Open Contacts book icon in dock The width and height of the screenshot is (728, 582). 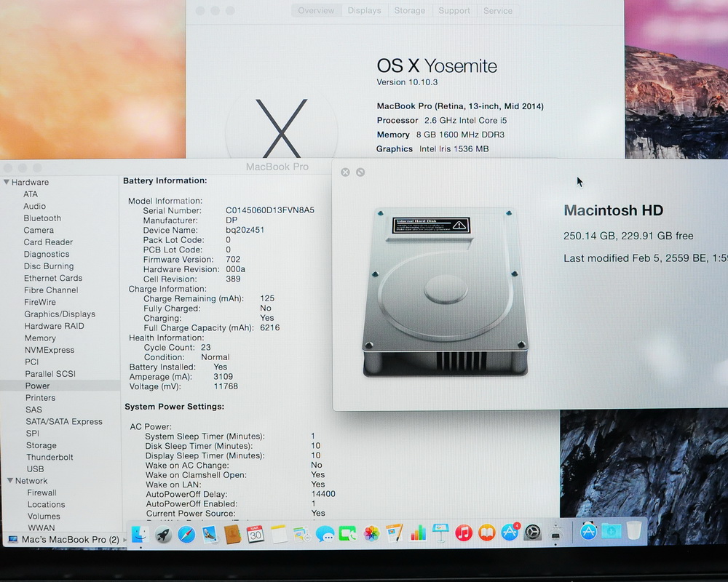pos(232,534)
